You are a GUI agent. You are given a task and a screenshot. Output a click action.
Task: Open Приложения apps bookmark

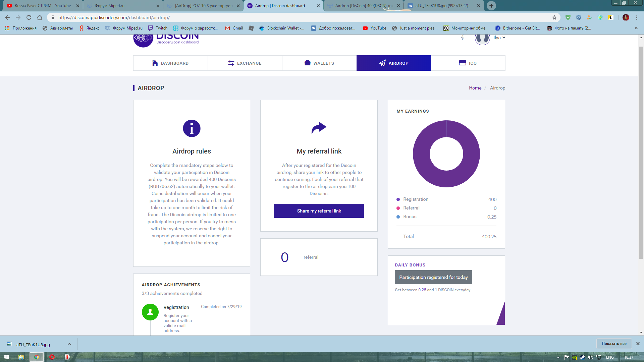pyautogui.click(x=21, y=28)
